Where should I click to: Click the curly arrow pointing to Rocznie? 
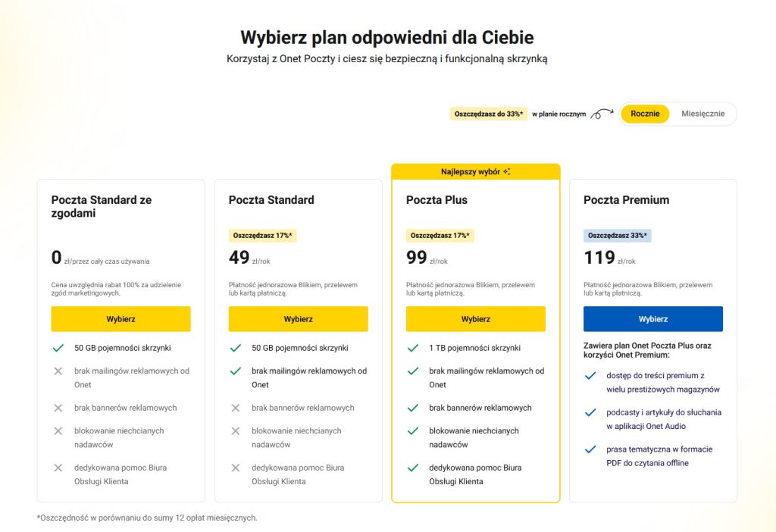click(x=602, y=114)
